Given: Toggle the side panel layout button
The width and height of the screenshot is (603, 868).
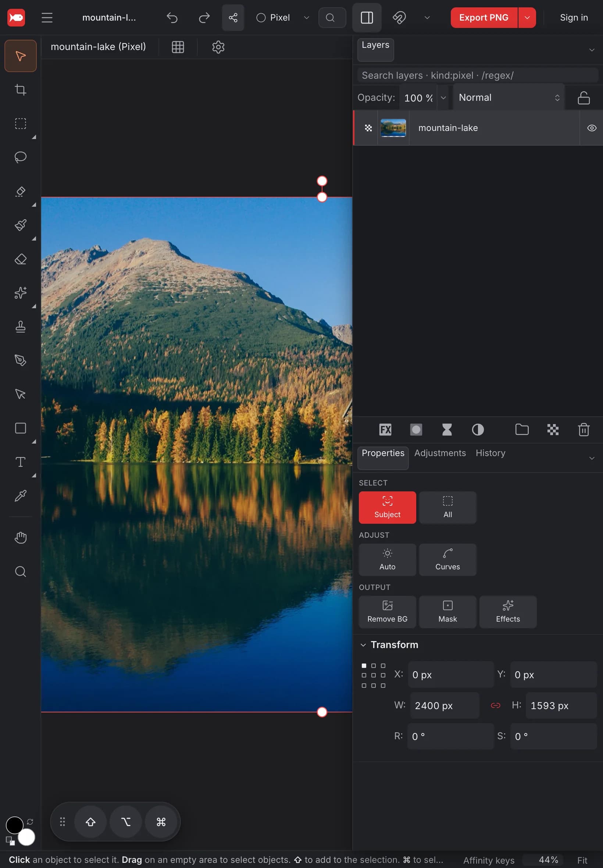Looking at the screenshot, I should 367,18.
